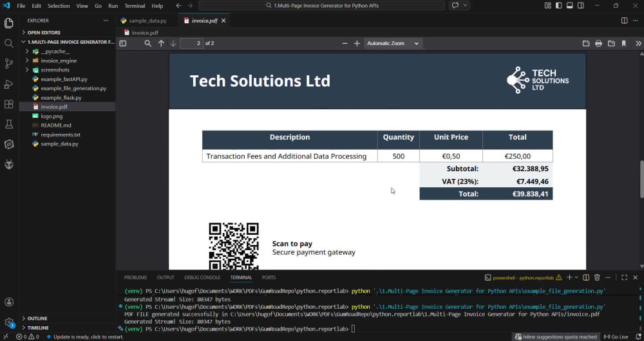Toggle the bottom panel layout button
Screen dimensions: 644x341
pos(570,6)
